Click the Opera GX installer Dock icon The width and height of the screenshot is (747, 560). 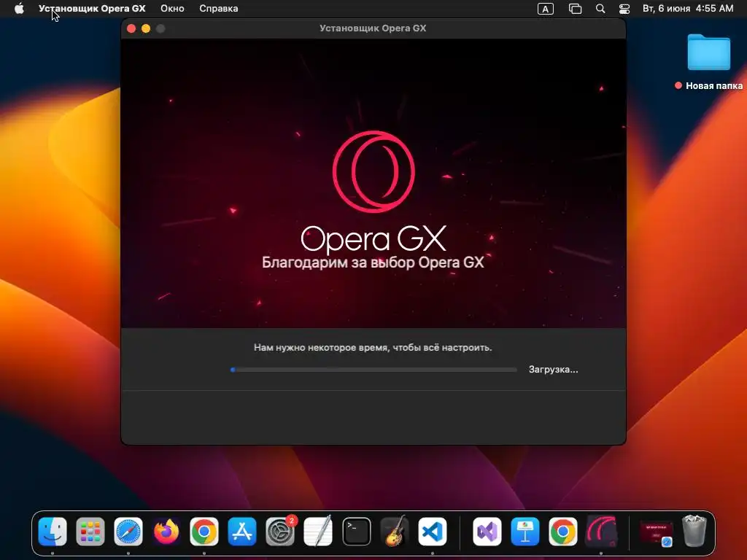click(x=601, y=532)
